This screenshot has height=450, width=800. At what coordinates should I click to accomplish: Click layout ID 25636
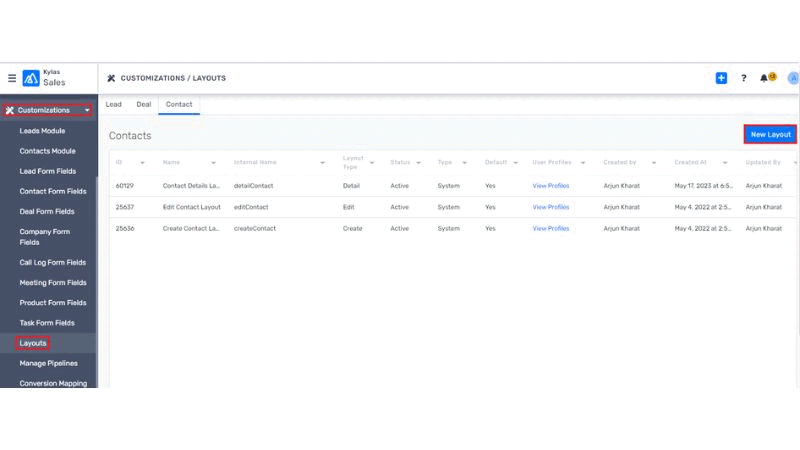click(x=124, y=229)
